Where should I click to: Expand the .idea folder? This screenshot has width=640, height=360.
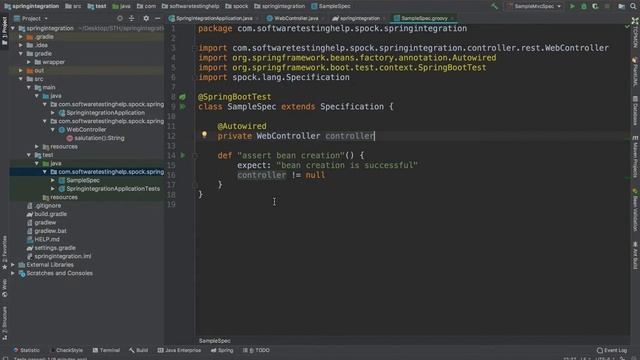click(21, 45)
